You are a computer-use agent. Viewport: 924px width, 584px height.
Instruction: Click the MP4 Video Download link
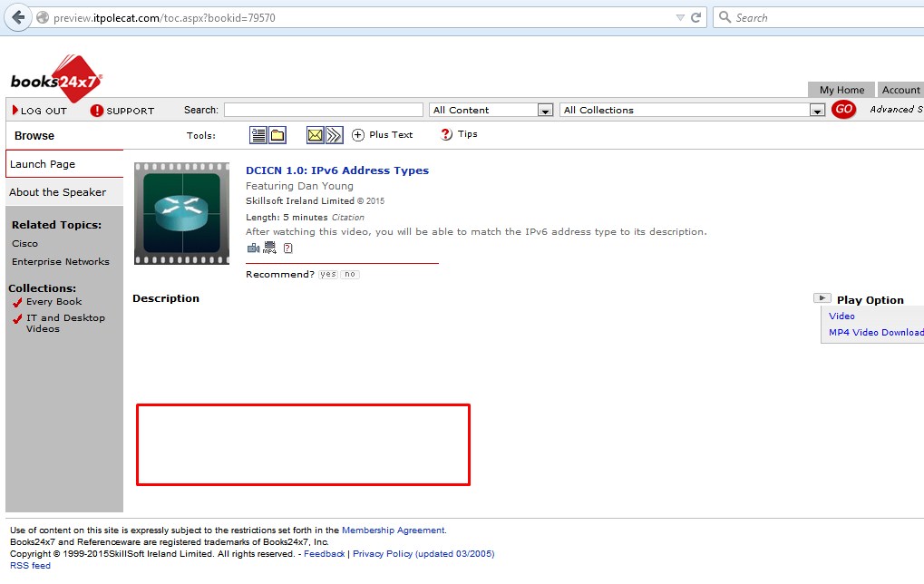[x=876, y=333]
